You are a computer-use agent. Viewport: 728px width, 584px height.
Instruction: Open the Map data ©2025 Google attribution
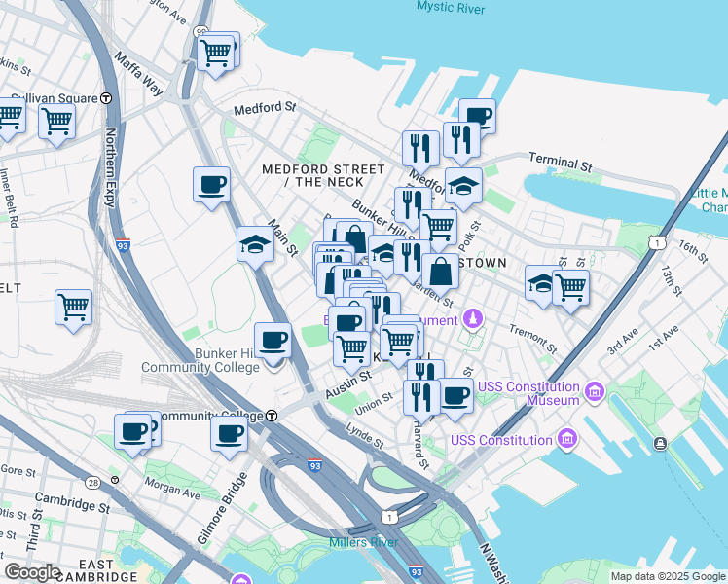(668, 576)
